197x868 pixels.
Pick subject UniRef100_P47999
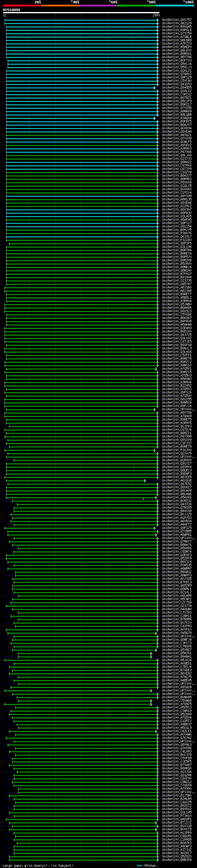click(177, 436)
